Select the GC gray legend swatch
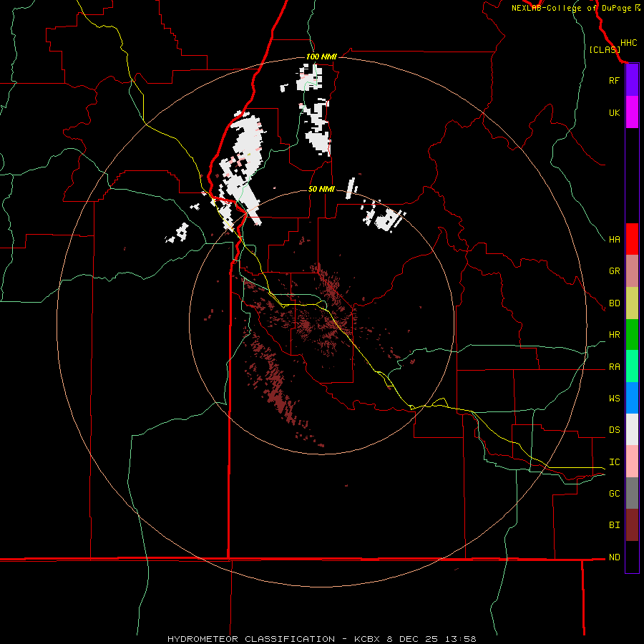 632,493
